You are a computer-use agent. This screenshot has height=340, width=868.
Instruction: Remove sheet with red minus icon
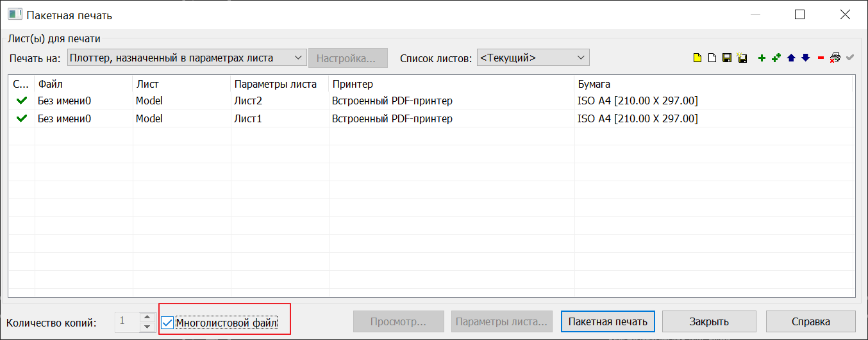[821, 58]
